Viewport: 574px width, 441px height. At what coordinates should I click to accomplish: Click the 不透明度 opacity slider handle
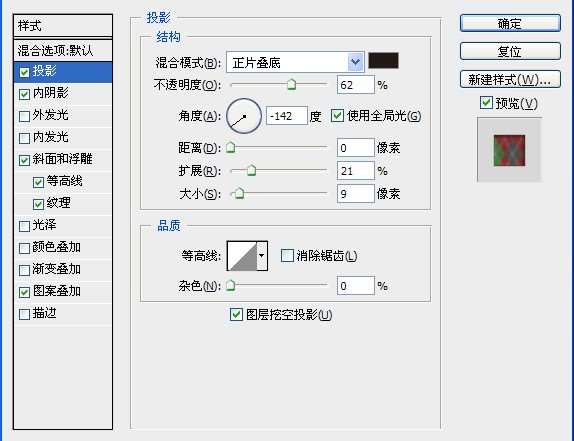[x=291, y=84]
